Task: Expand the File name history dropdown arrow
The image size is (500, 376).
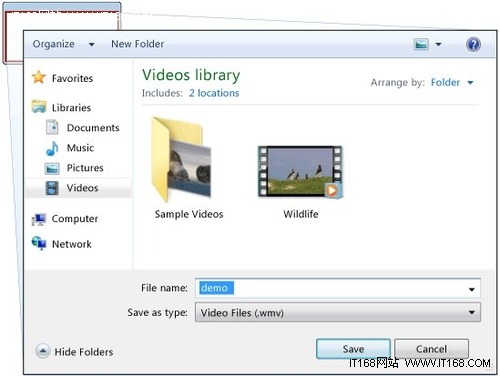Action: (472, 289)
